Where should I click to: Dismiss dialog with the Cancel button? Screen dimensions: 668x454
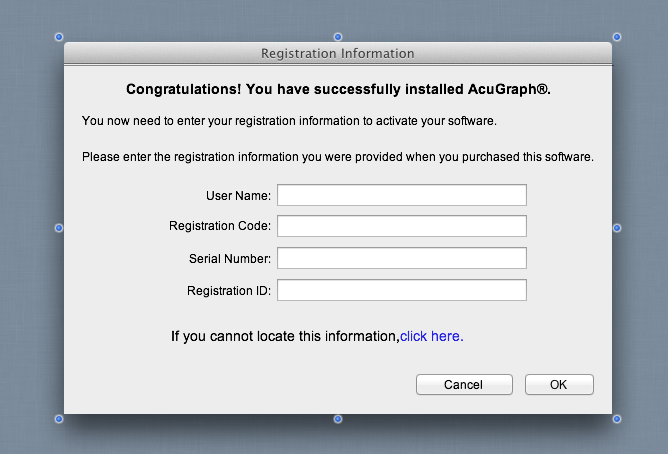464,385
